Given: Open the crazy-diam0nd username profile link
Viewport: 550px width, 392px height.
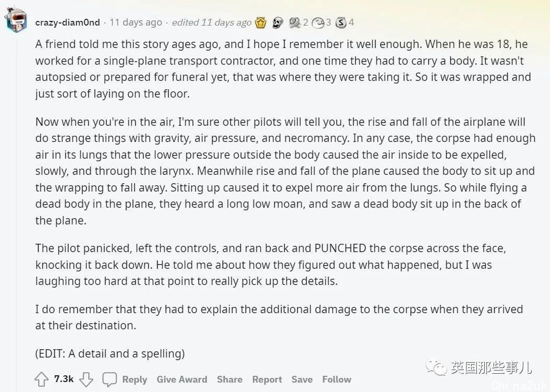Looking at the screenshot, I should pyautogui.click(x=67, y=22).
